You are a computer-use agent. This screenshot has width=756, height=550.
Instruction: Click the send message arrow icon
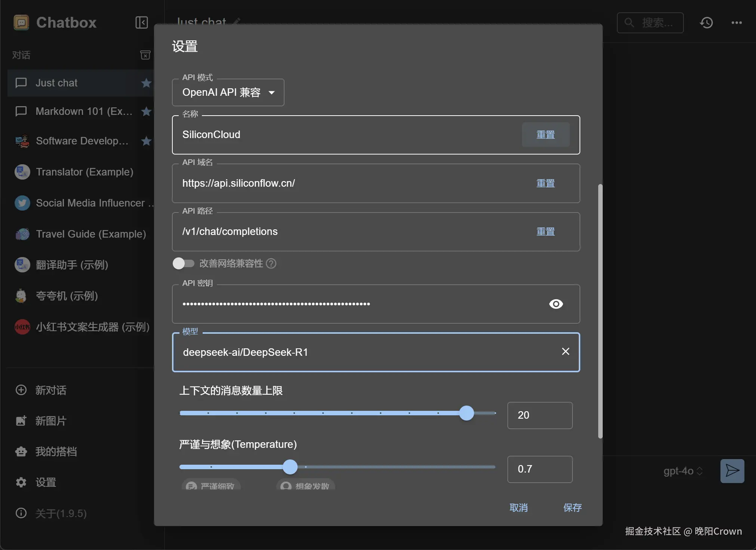[732, 471]
